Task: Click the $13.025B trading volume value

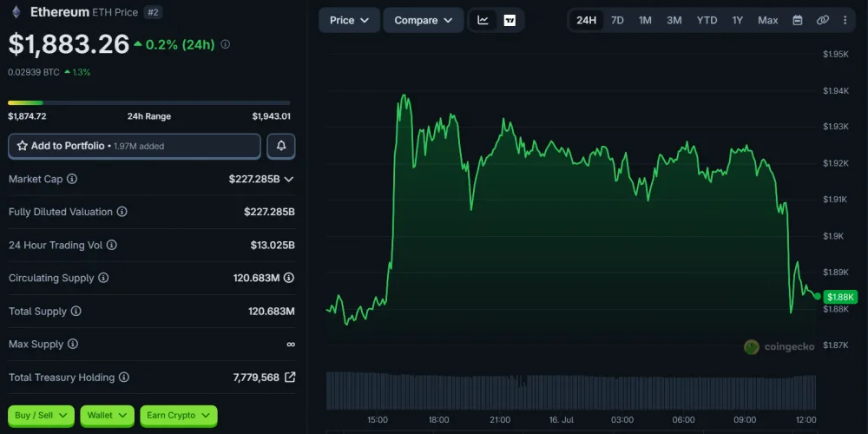Action: pos(273,245)
